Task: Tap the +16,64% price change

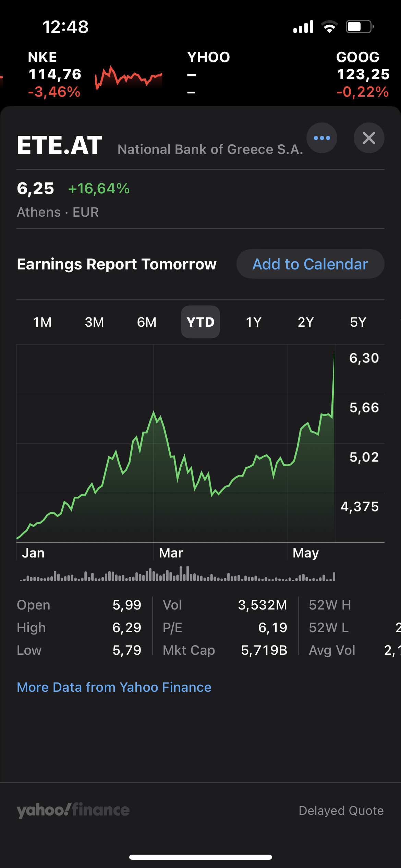Action: [99, 189]
